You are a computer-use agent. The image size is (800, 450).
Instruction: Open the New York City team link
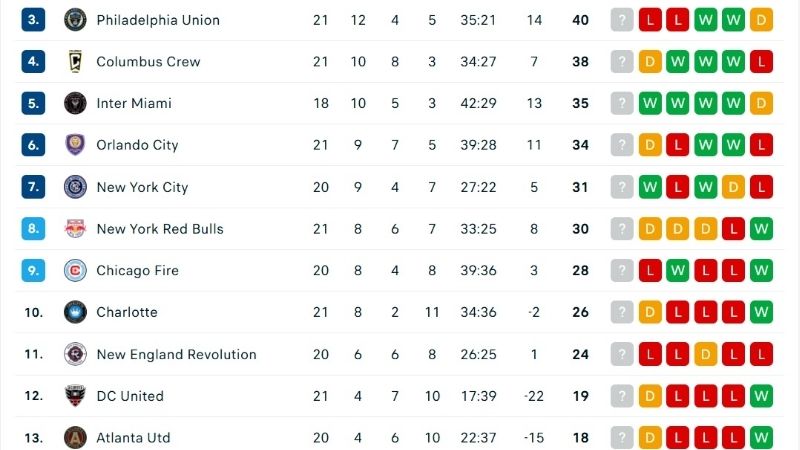pyautogui.click(x=142, y=187)
